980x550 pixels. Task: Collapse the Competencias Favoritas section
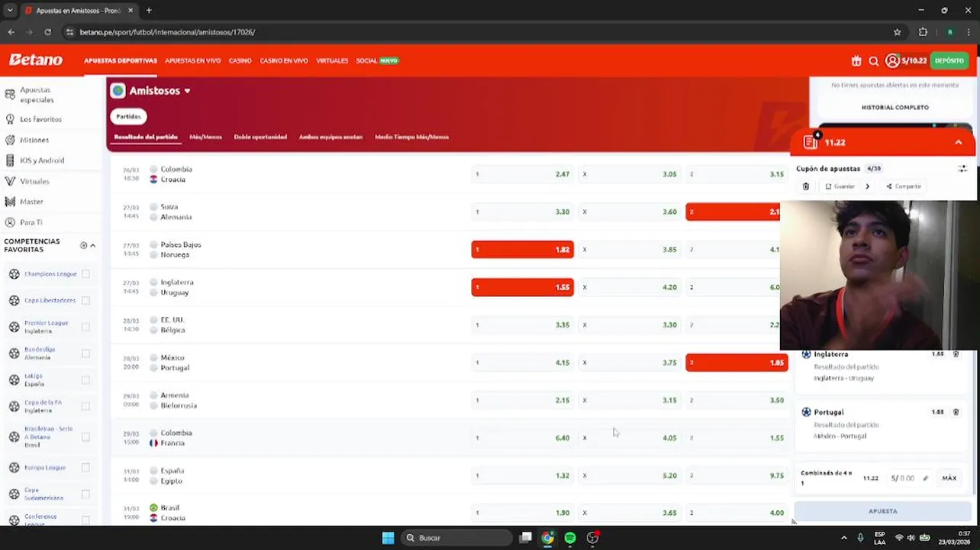click(x=93, y=245)
